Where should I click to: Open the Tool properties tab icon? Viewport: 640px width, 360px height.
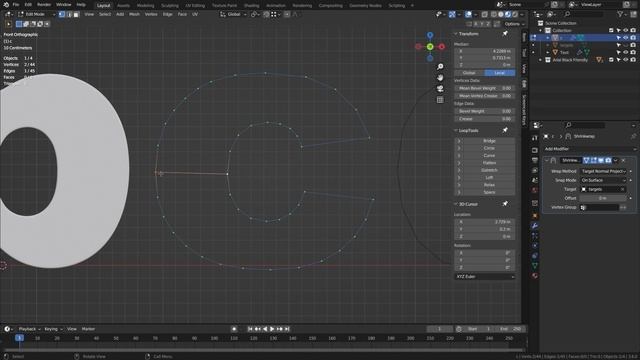point(535,138)
